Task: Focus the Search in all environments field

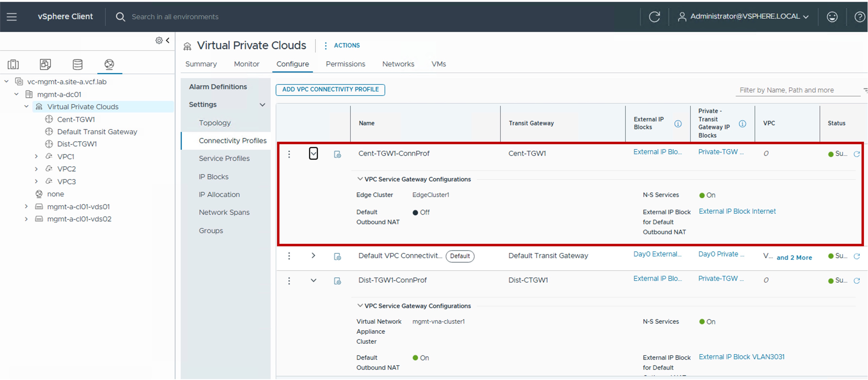Action: tap(175, 17)
